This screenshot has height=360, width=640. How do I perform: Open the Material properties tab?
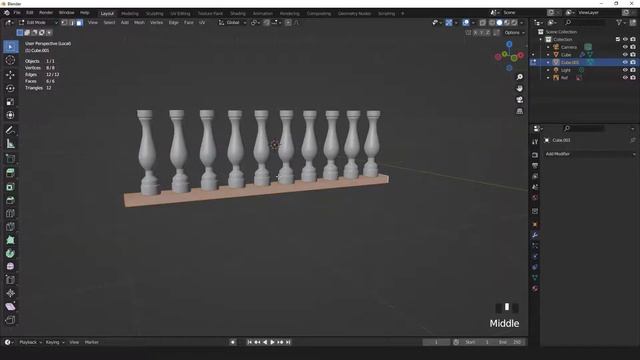(535, 289)
